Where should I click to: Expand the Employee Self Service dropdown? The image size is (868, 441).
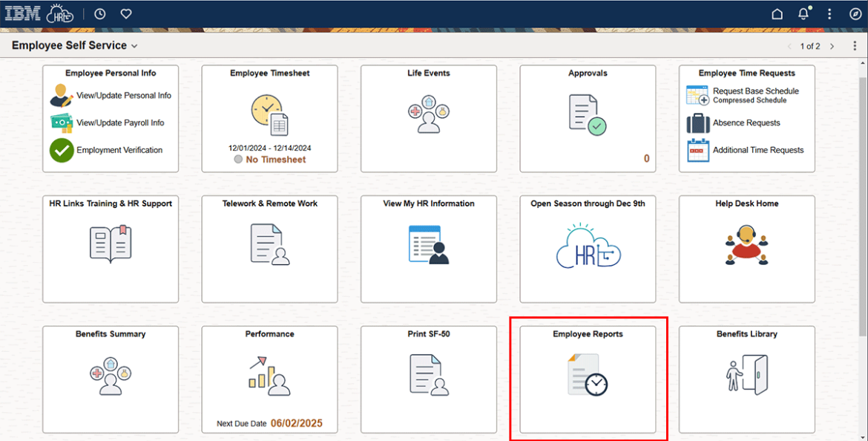[134, 45]
